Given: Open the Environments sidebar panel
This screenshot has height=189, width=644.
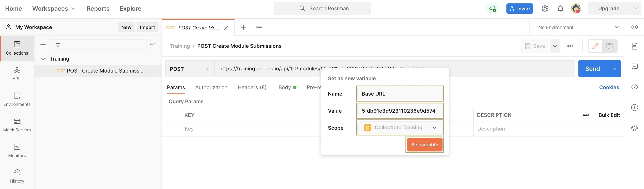Looking at the screenshot, I should pyautogui.click(x=17, y=99).
